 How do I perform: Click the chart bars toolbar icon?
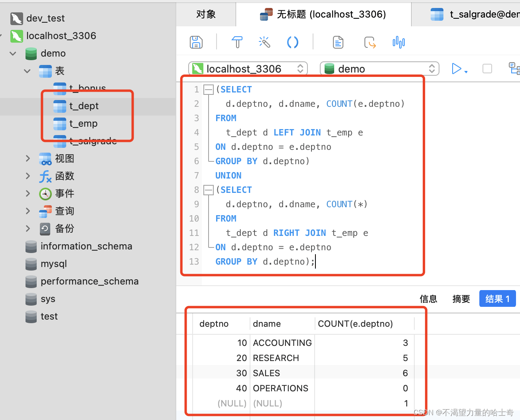398,42
